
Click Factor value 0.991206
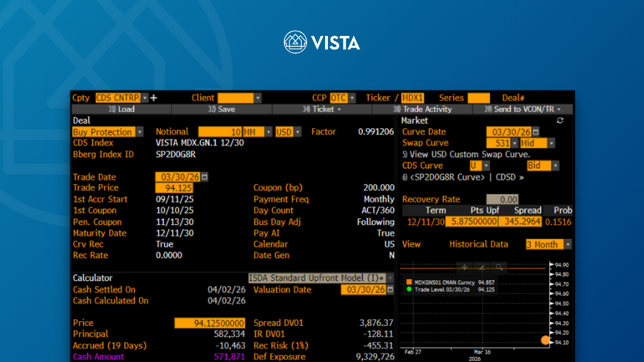point(376,132)
